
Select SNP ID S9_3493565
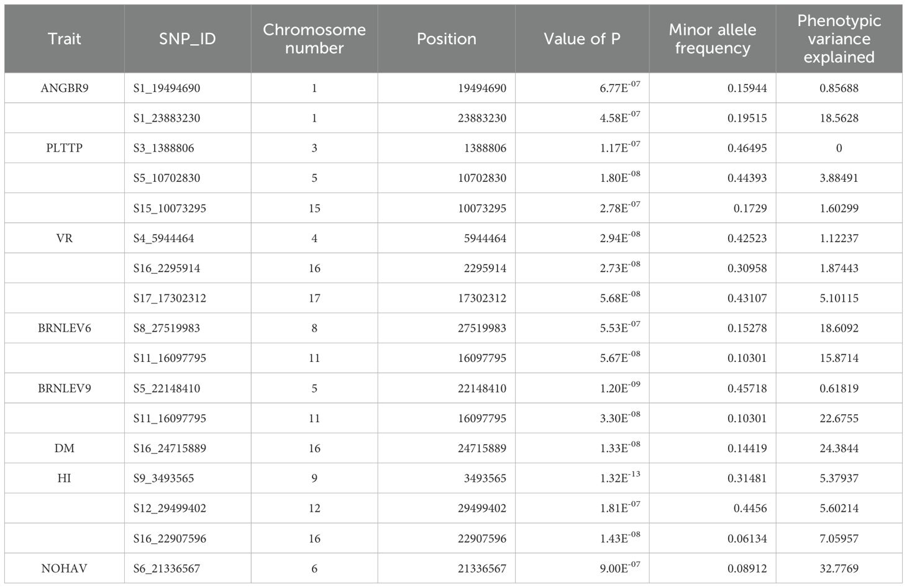(163, 478)
